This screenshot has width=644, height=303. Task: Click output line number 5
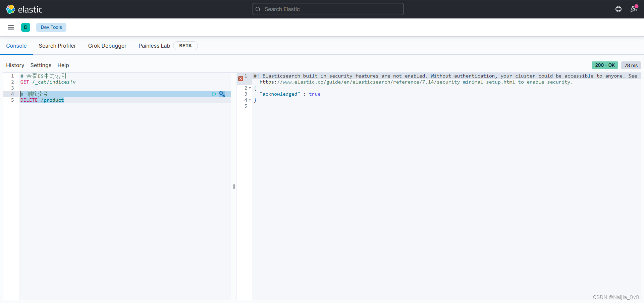coord(246,106)
